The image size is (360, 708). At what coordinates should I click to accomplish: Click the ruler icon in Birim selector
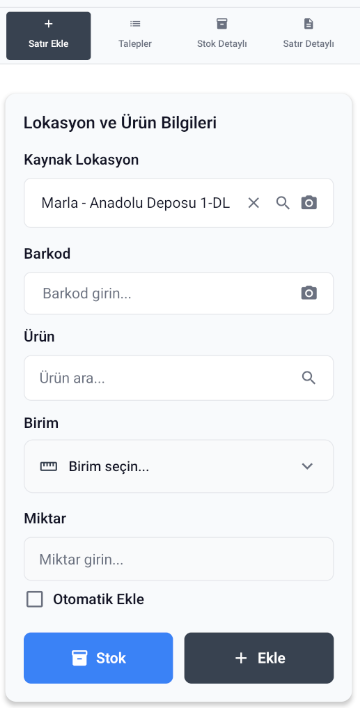pos(48,466)
